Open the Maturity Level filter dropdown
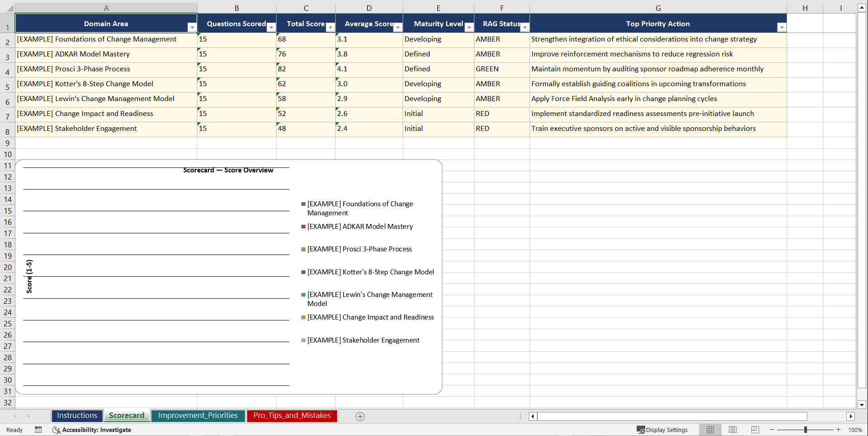Image resolution: width=868 pixels, height=436 pixels. [x=469, y=27]
